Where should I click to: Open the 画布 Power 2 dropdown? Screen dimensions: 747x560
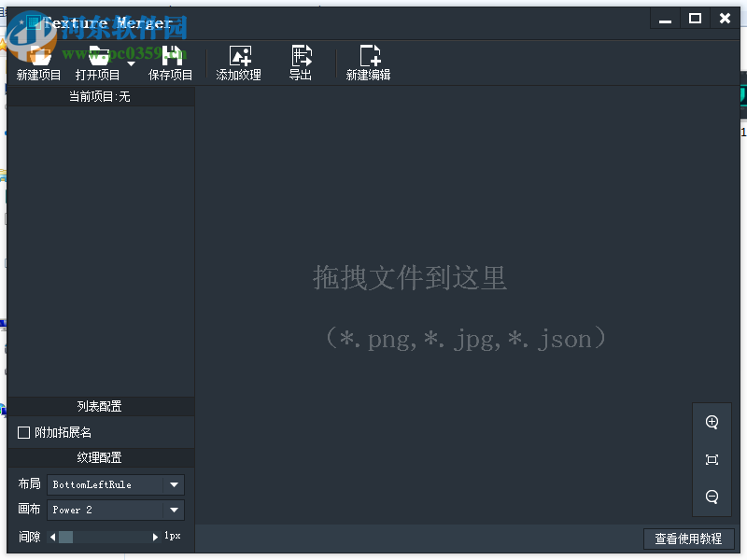116,510
